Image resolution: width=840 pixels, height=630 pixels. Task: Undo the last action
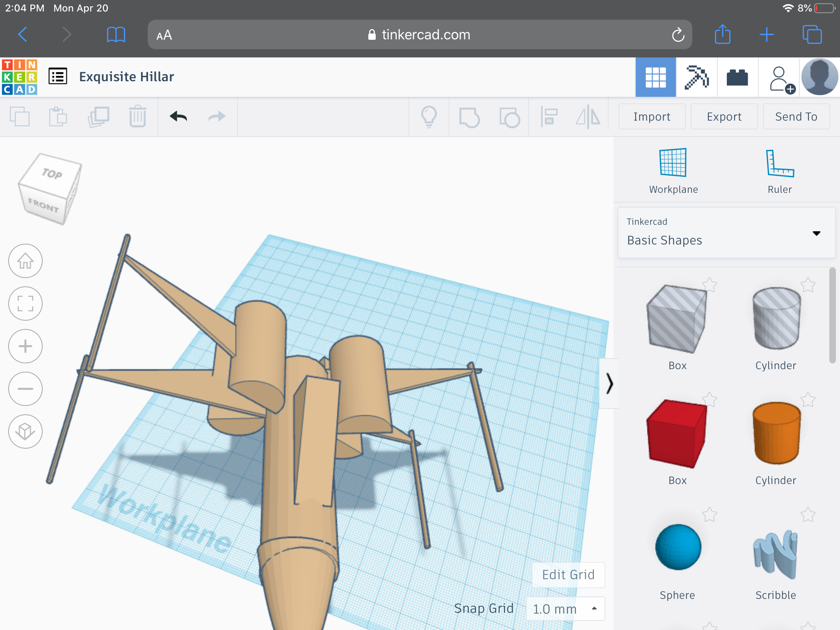pos(178,117)
